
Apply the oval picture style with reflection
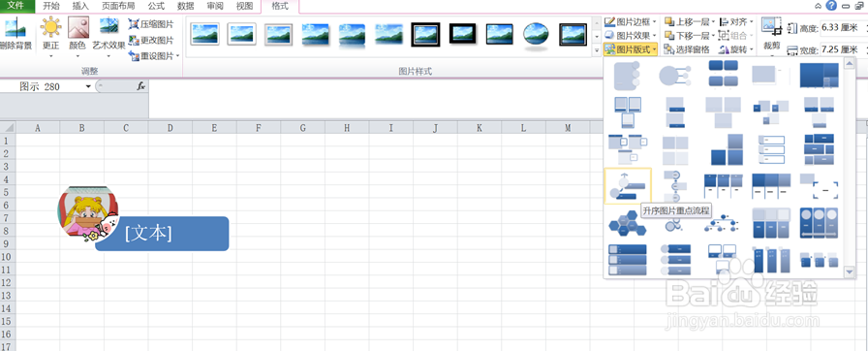point(536,36)
